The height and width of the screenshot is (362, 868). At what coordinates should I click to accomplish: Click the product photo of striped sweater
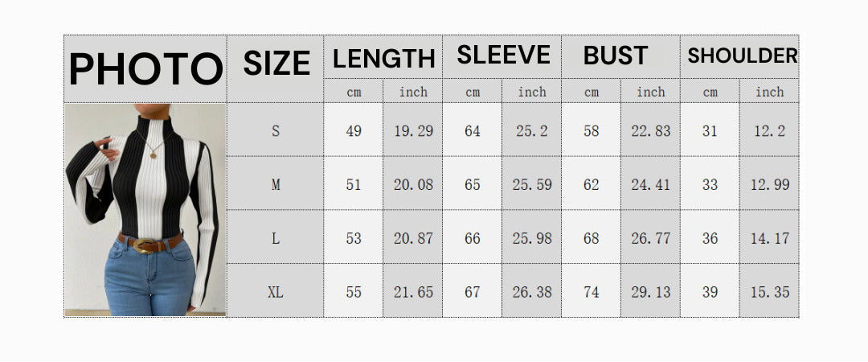pos(145,210)
